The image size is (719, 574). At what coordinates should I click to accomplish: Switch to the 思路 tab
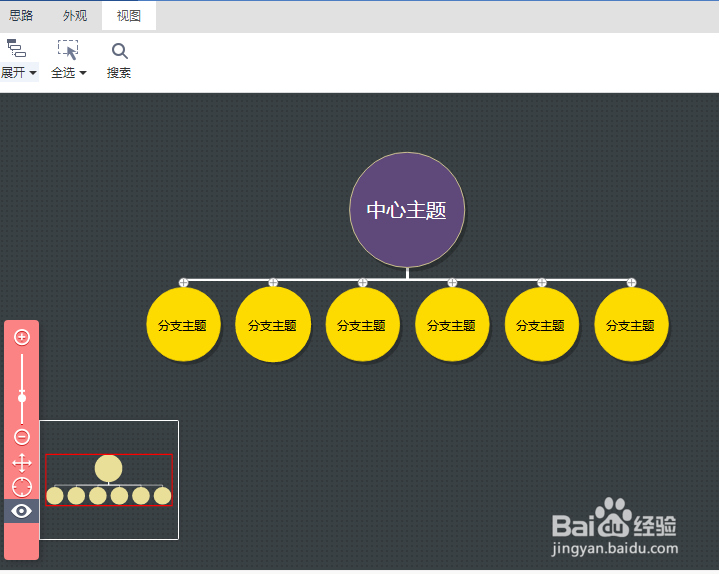tap(21, 16)
